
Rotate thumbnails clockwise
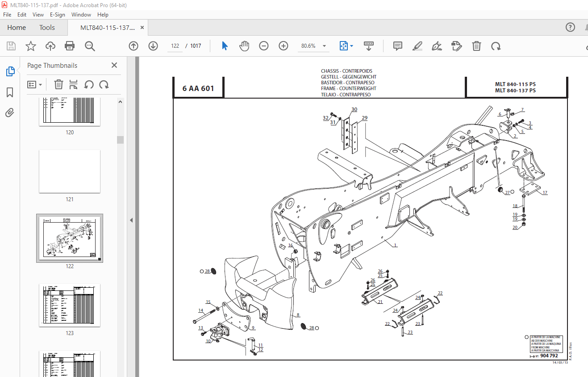104,84
